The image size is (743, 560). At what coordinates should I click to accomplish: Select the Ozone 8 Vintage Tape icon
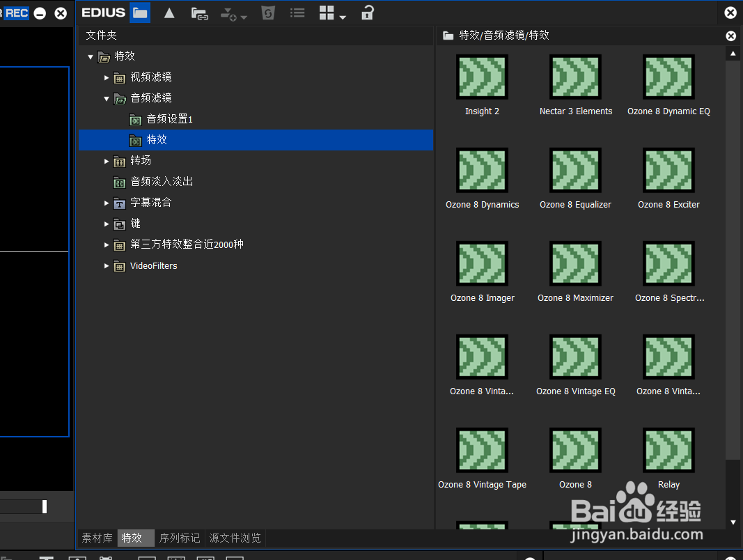pos(482,450)
